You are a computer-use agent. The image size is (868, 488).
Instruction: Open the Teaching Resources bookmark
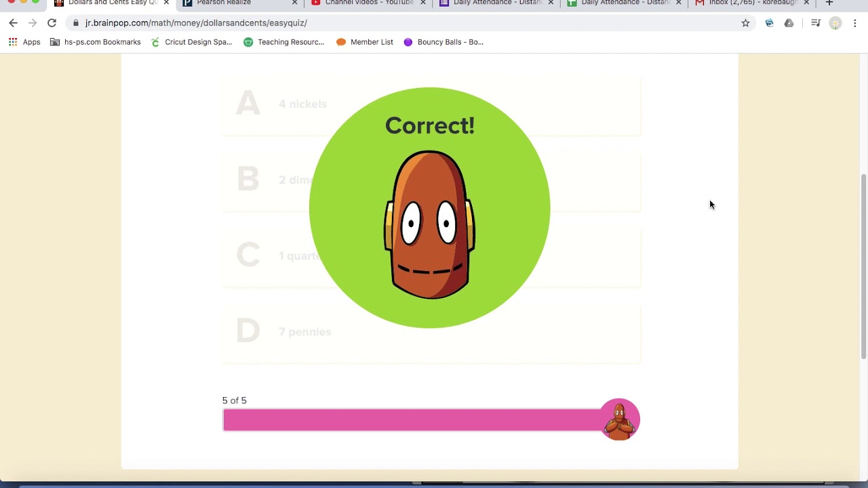[x=284, y=42]
